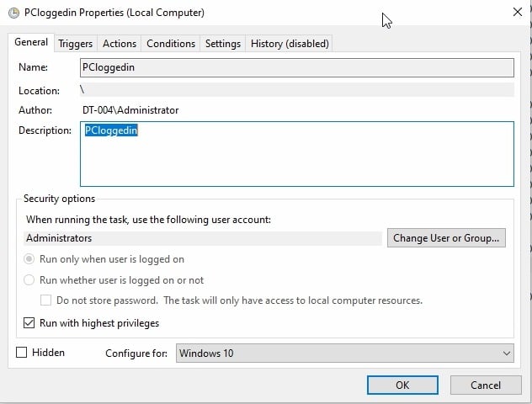Open the Configure for dropdown
Screen dimensions: 532x404
point(345,353)
